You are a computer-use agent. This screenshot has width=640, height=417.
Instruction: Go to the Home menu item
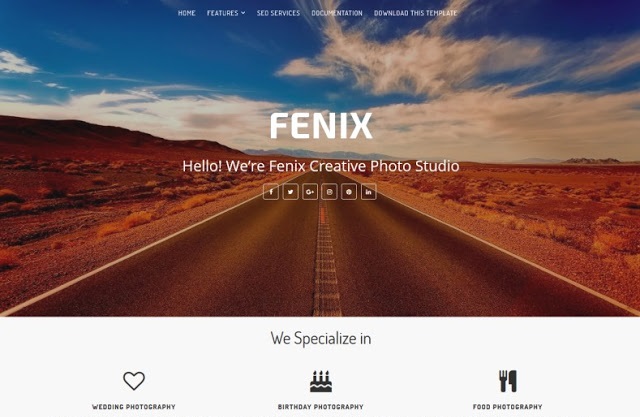click(x=187, y=13)
